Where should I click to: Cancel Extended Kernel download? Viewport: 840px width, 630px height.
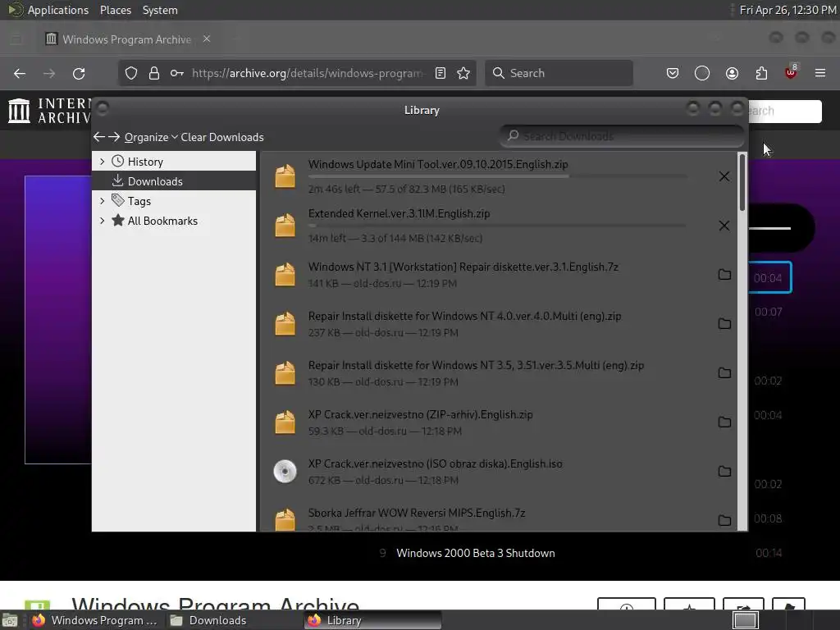724,226
